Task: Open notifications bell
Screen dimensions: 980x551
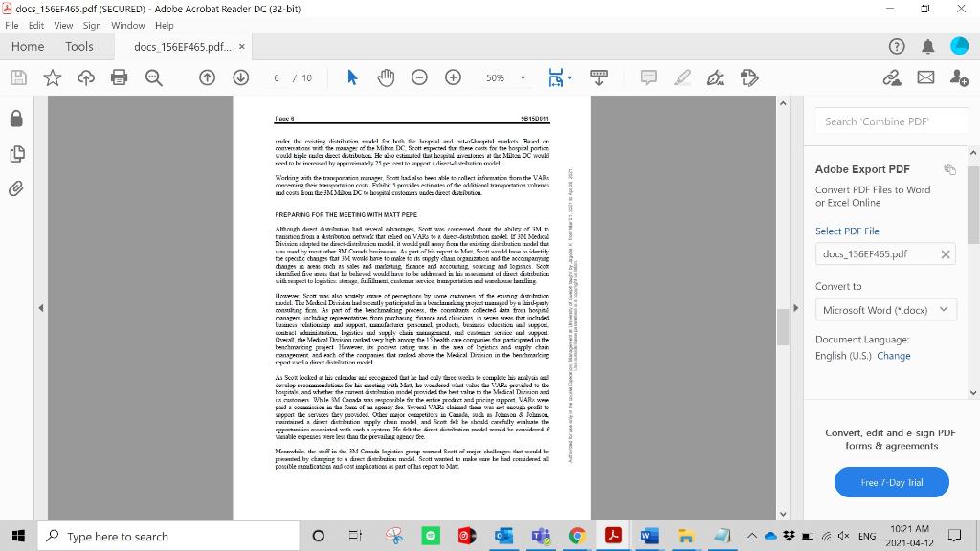Action: (x=928, y=46)
